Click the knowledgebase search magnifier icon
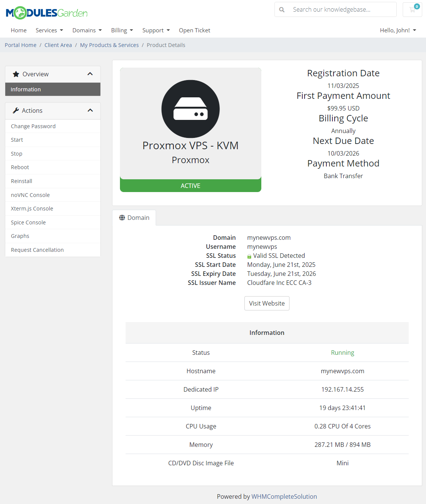Screen dimensions: 426x504 [x=282, y=9]
